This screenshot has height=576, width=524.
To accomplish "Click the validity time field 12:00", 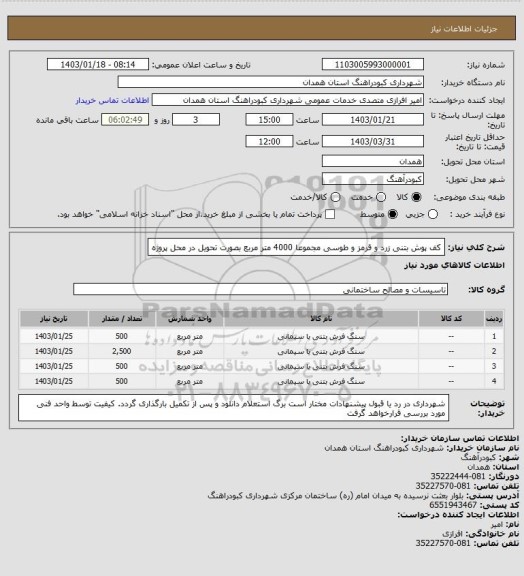I will 269,141.
